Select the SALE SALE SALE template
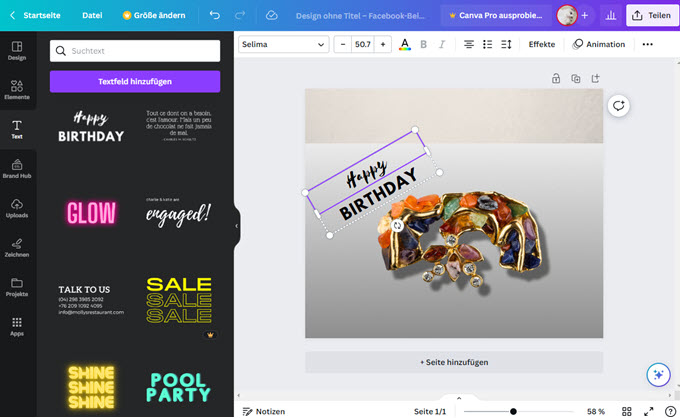Screen dimensions: 680x418 [x=179, y=300]
